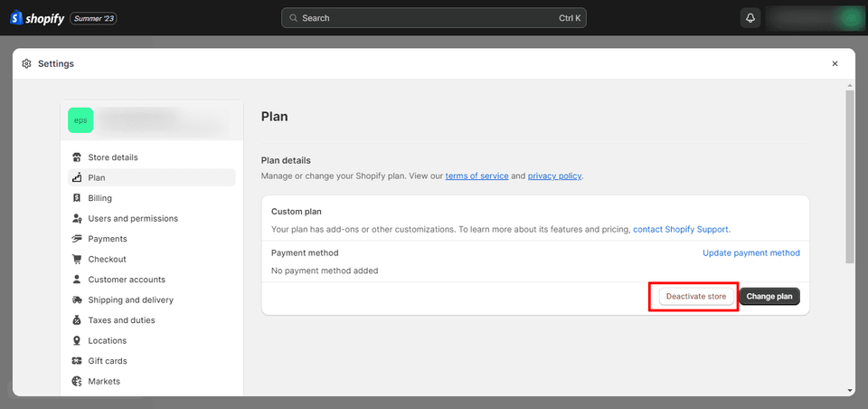Click the Summer '23 badge
Screen dimensions: 868x409
(x=93, y=18)
